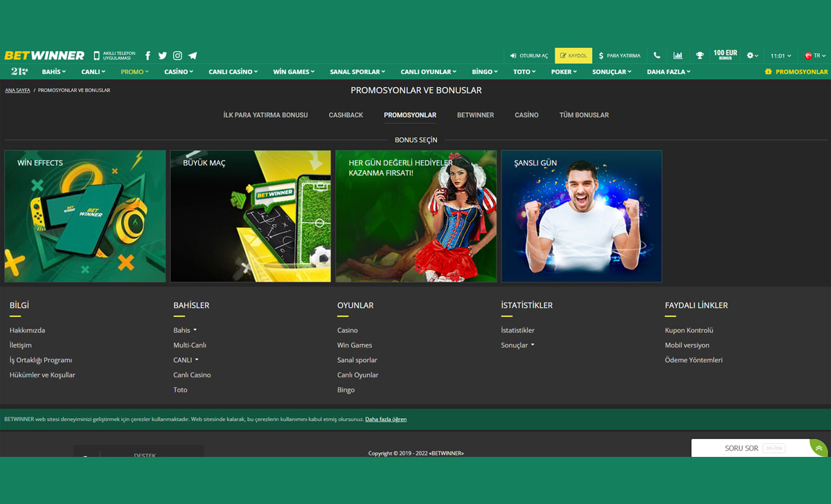This screenshot has height=504, width=831.
Task: Open the BİNGO menu
Action: pyautogui.click(x=485, y=71)
